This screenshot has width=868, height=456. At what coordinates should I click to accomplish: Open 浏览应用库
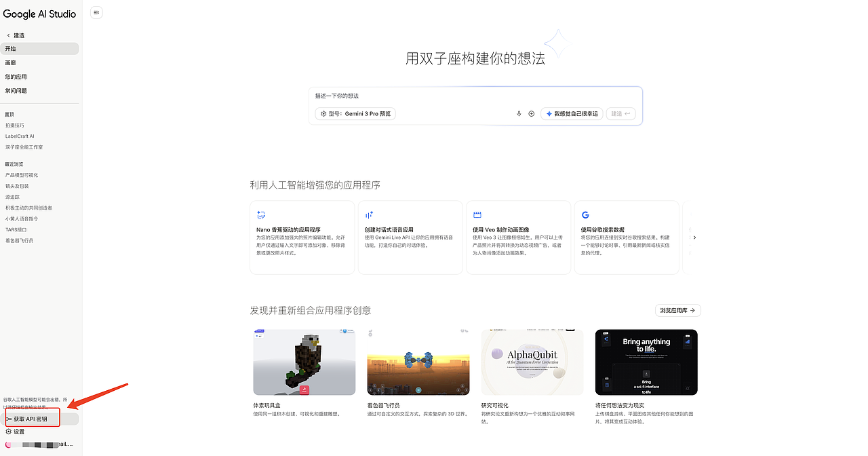[677, 310]
